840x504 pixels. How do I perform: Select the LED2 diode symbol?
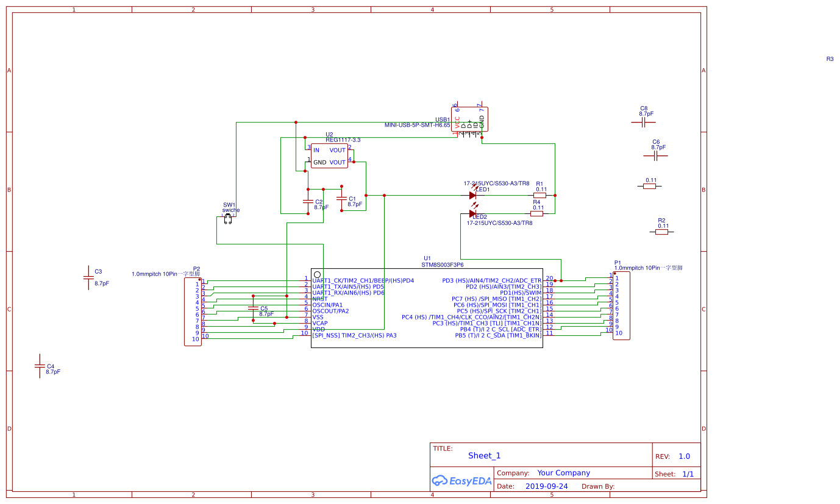[472, 213]
